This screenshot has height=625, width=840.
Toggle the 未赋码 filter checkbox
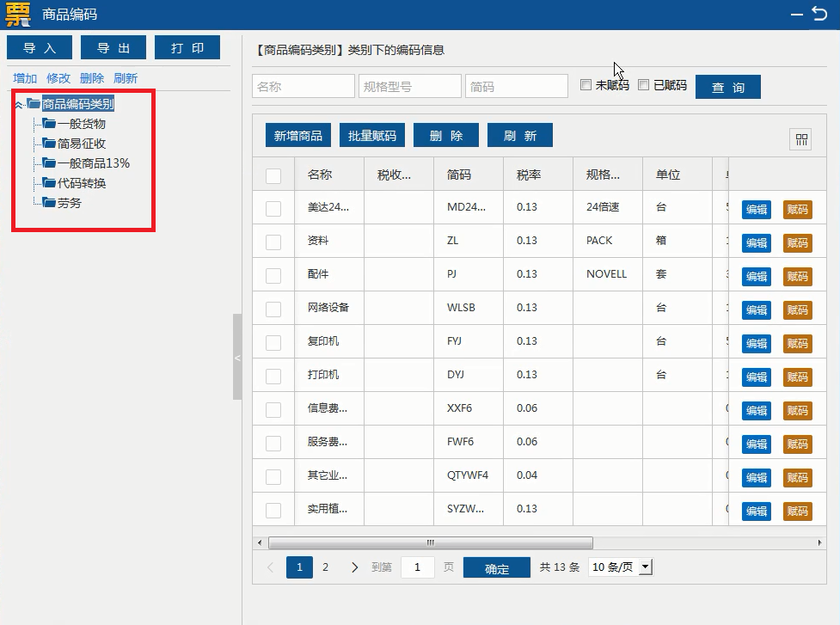(x=586, y=84)
